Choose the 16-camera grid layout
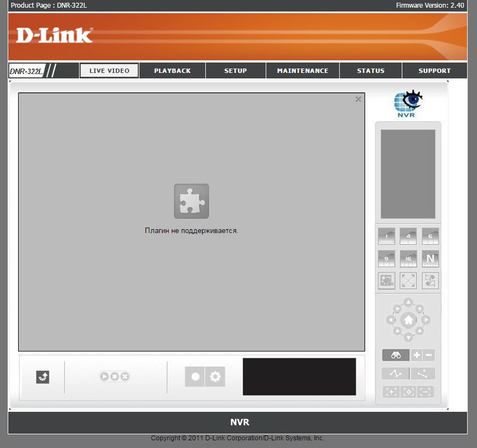The height and width of the screenshot is (448, 477). 408,259
